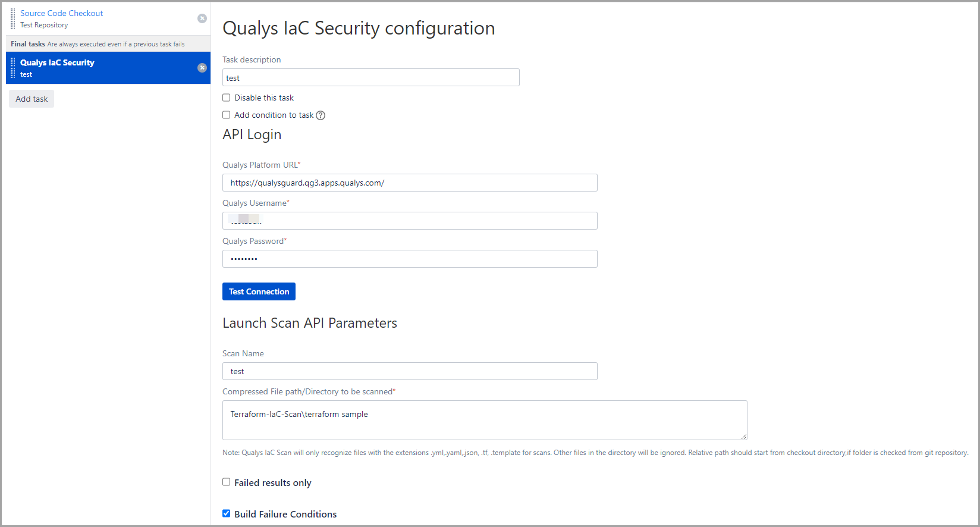Tick Add condition to task checkbox

coord(227,115)
